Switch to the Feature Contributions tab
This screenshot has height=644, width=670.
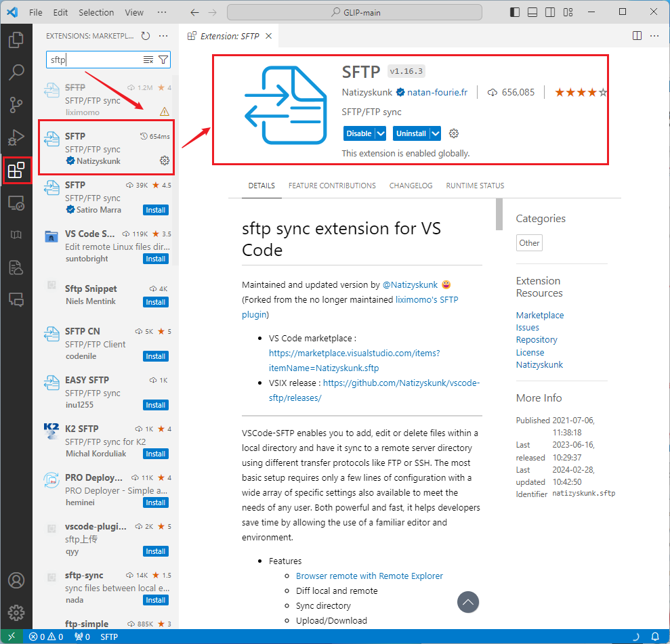332,186
